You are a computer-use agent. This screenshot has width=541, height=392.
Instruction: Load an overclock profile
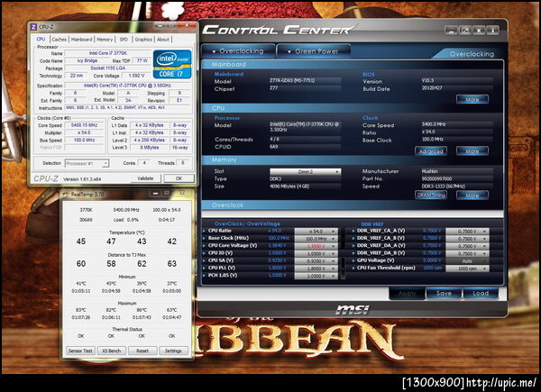point(481,293)
